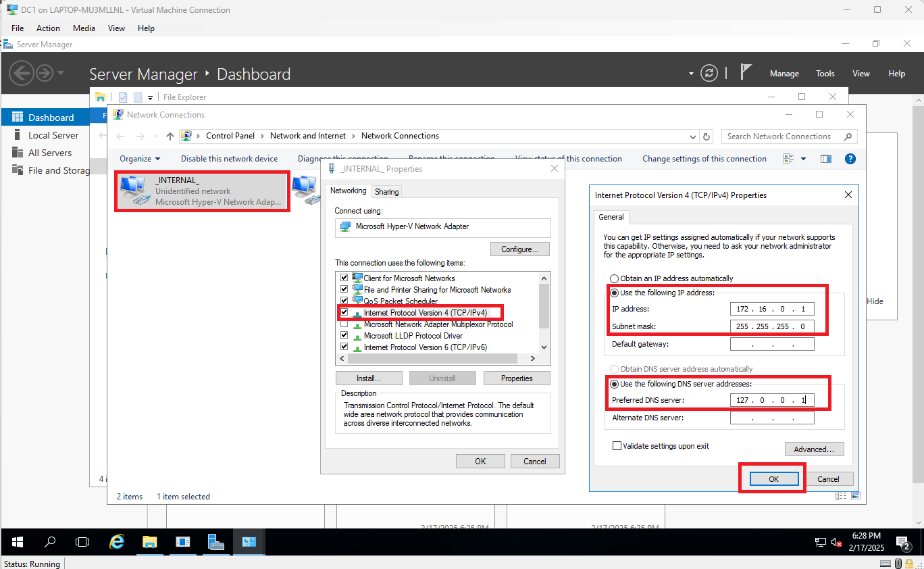Viewport: 924px width, 569px height.
Task: Open taskbar search
Action: coord(50,542)
